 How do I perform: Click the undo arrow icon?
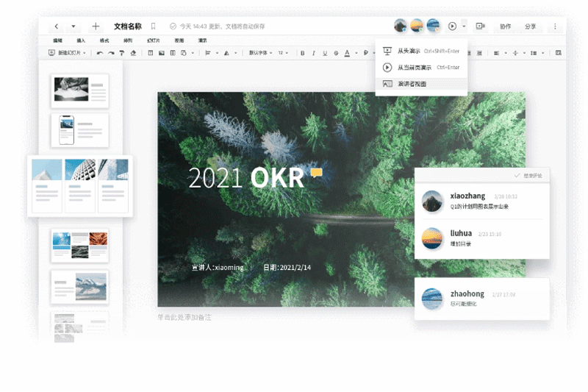(x=99, y=53)
